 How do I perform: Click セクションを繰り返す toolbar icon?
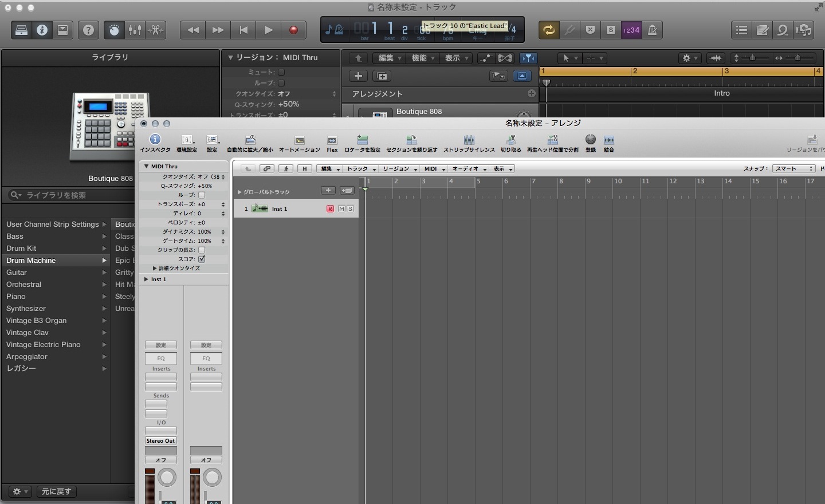(411, 143)
